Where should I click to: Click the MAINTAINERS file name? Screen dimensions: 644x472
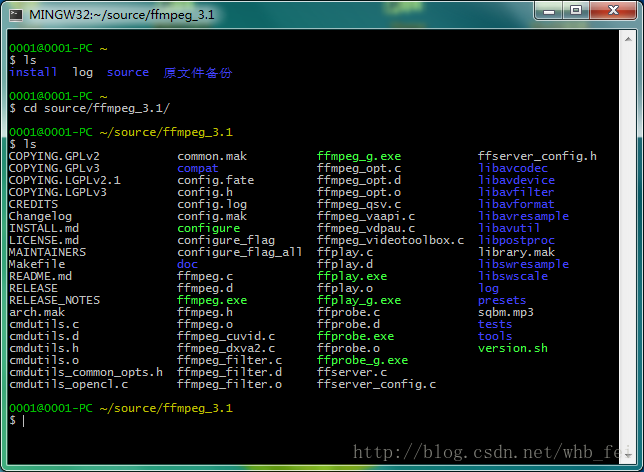pos(48,252)
